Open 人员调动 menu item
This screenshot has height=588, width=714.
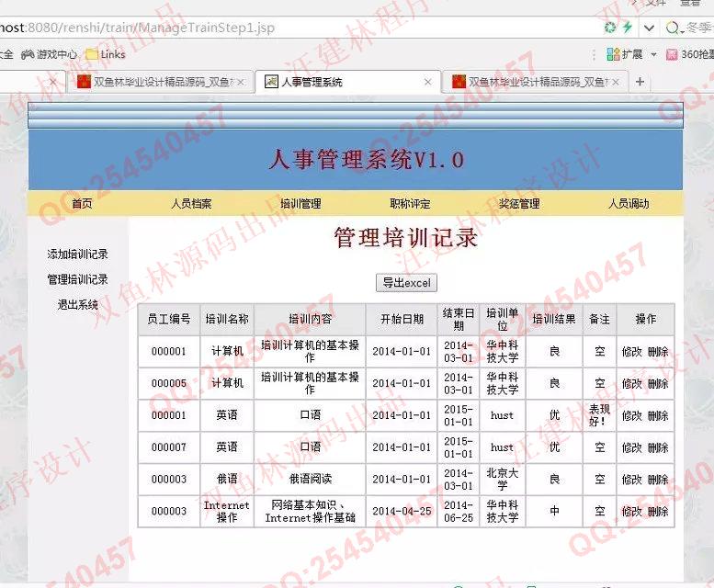point(629,203)
